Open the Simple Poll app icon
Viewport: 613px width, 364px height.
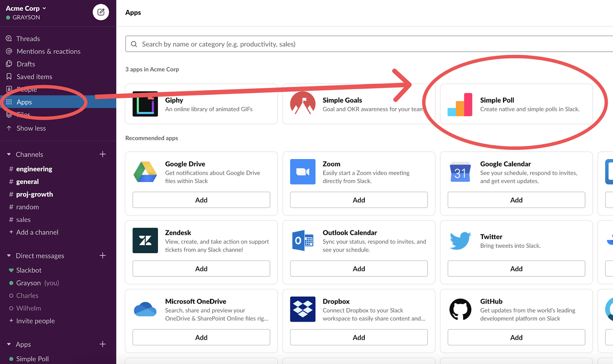(460, 104)
